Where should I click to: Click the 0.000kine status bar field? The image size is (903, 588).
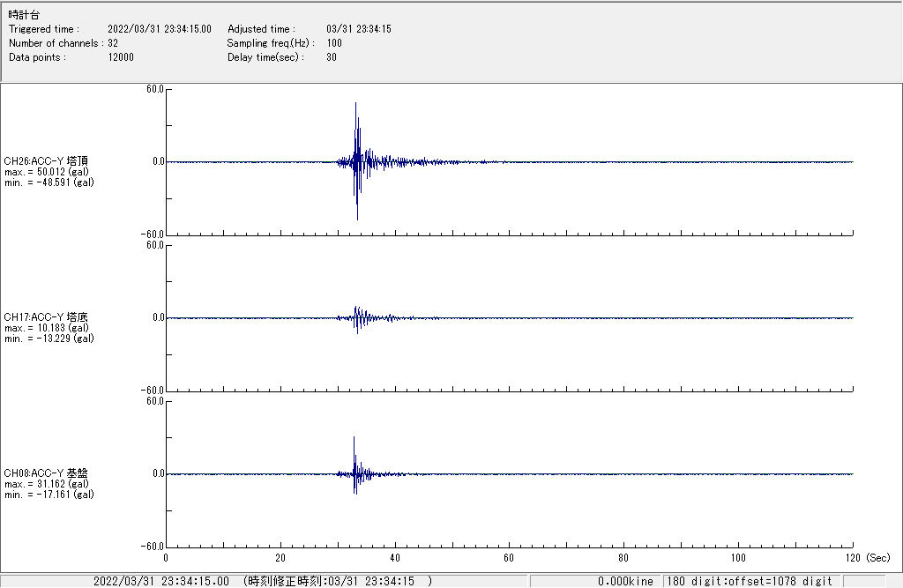pyautogui.click(x=625, y=581)
